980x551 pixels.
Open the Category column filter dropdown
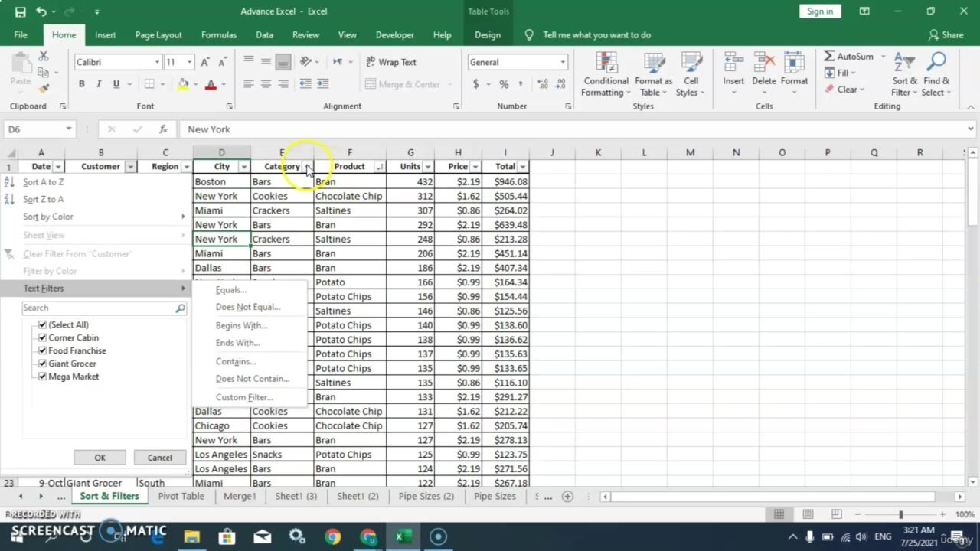307,167
